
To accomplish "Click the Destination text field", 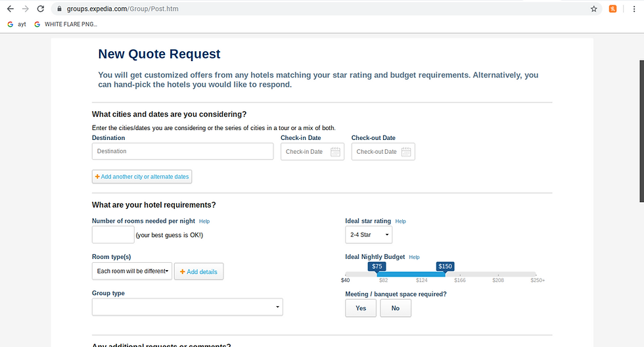I will pyautogui.click(x=183, y=152).
